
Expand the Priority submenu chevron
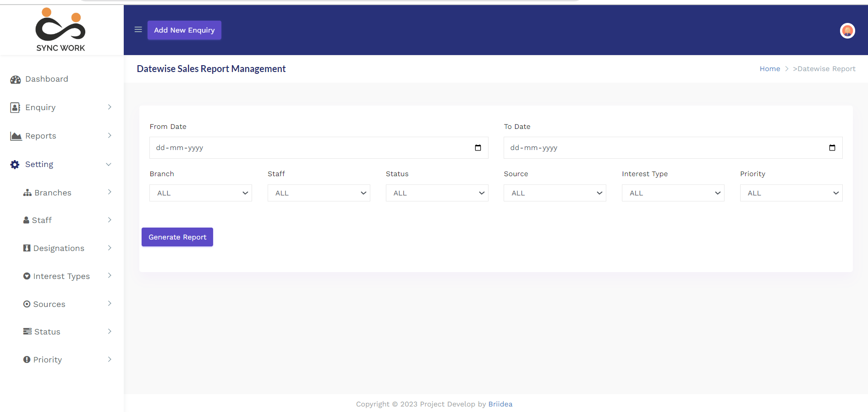click(110, 359)
